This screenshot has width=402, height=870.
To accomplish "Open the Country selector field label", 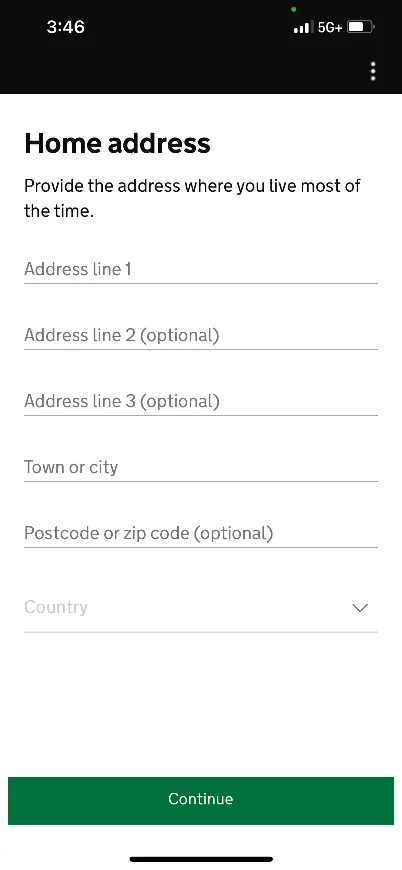I will pyautogui.click(x=56, y=607).
